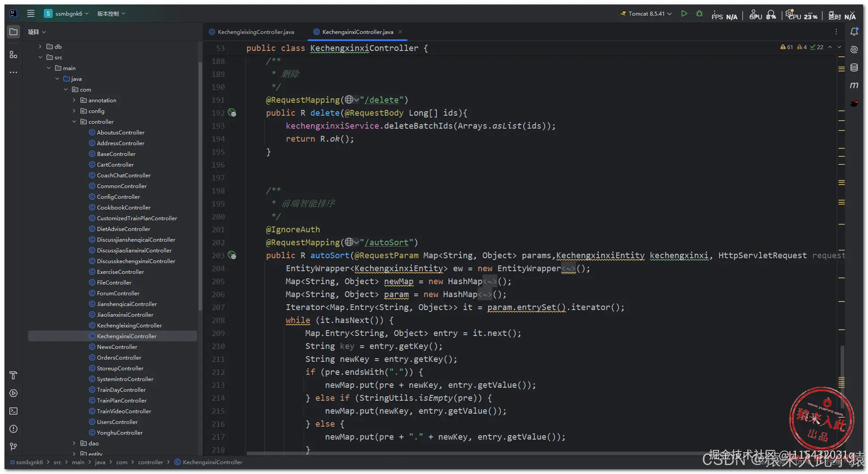
Task: Expand folded generics in HashMap on line 206
Action: coord(485,294)
